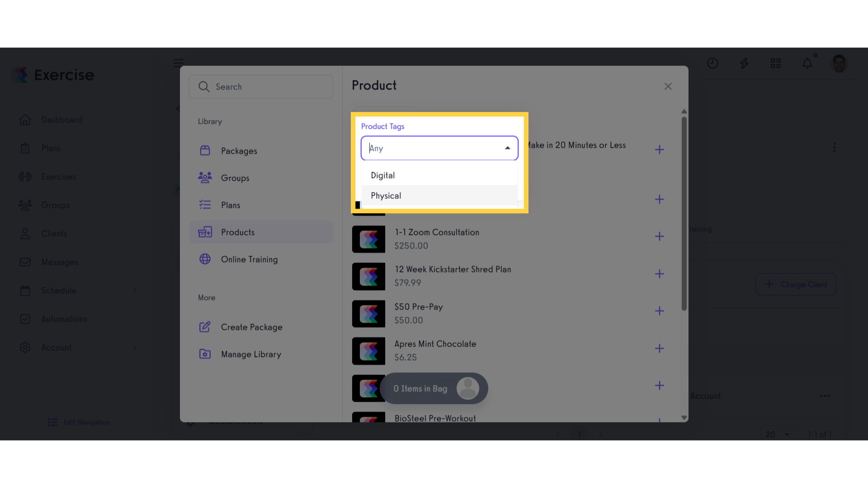Toggle the hamburger menu icon
Viewport: 868px width, 488px height.
tap(179, 63)
